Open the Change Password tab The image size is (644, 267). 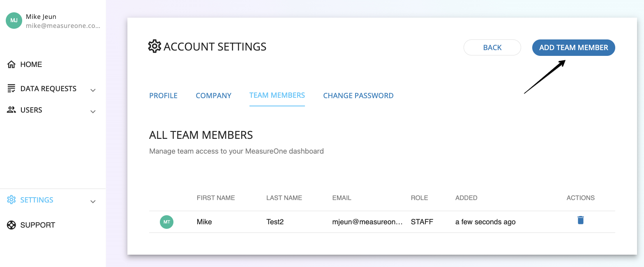(x=358, y=96)
